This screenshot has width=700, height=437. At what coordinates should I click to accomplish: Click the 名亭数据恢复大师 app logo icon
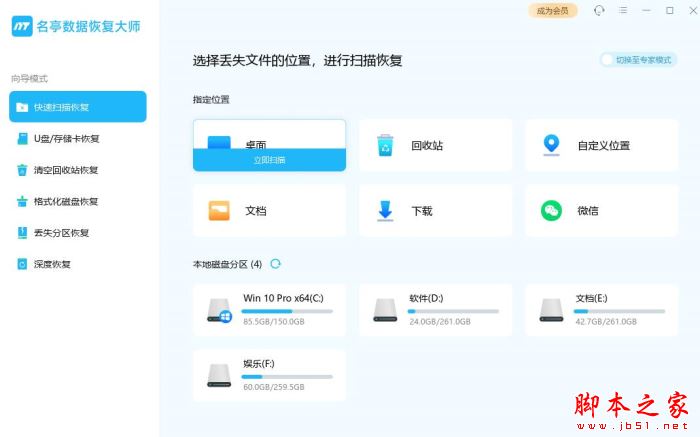[22, 26]
